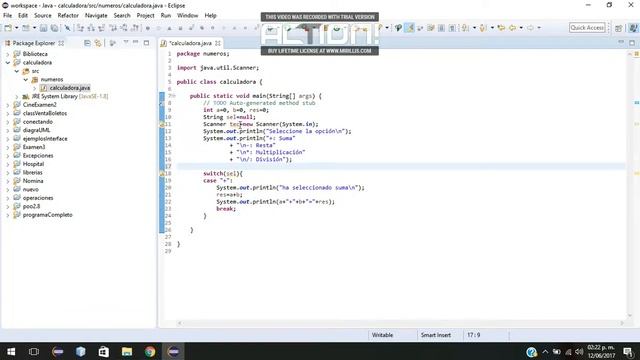Go to Last Edit Location icon
Screen dimensions: 640x360
point(501,28)
